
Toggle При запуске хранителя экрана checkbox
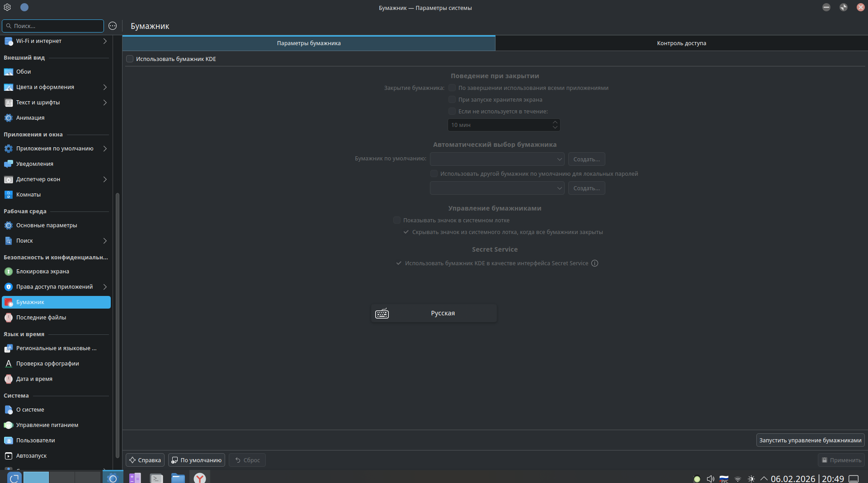coord(452,100)
